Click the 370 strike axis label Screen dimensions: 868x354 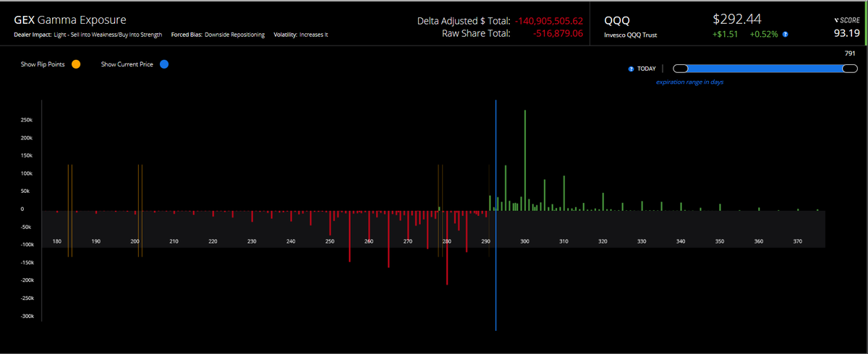pos(798,241)
